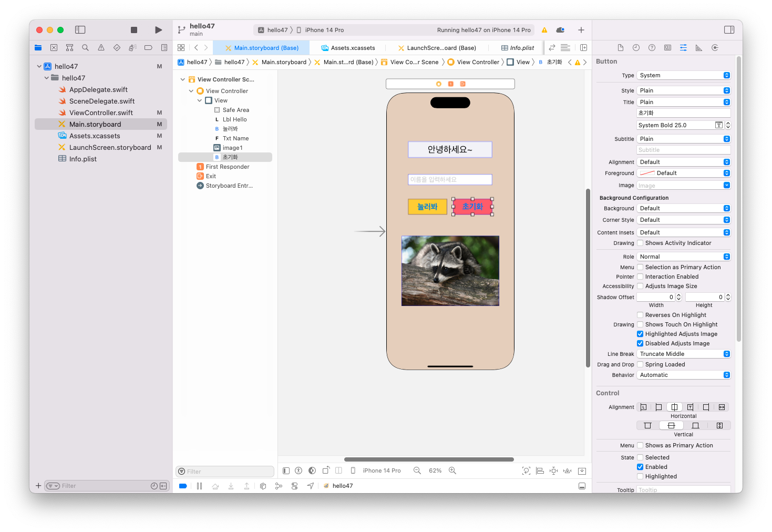Uncheck Disabled Adjusts Image
Viewport: 772px width, 532px height.
[640, 343]
